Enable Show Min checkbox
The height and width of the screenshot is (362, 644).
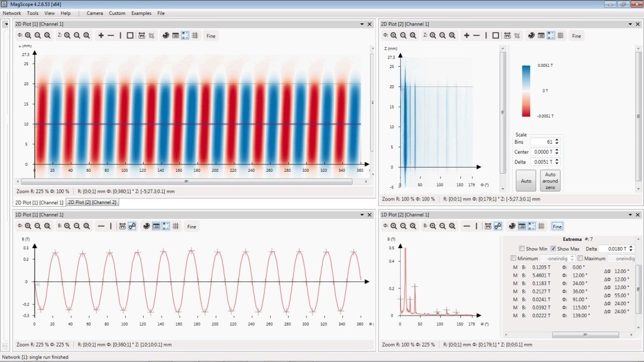point(522,249)
